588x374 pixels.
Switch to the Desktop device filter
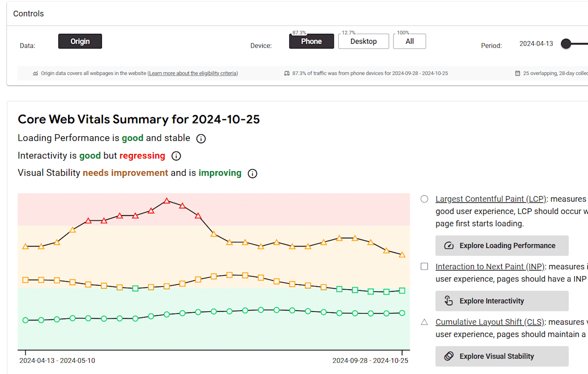click(x=364, y=42)
